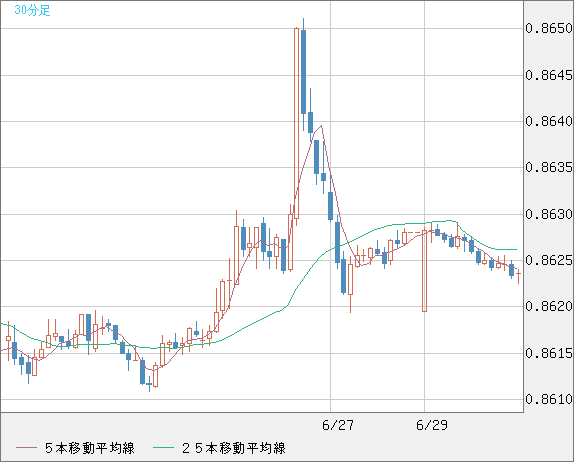
Task: Click the 25本移動平均線 legend label
Action: click(x=234, y=448)
